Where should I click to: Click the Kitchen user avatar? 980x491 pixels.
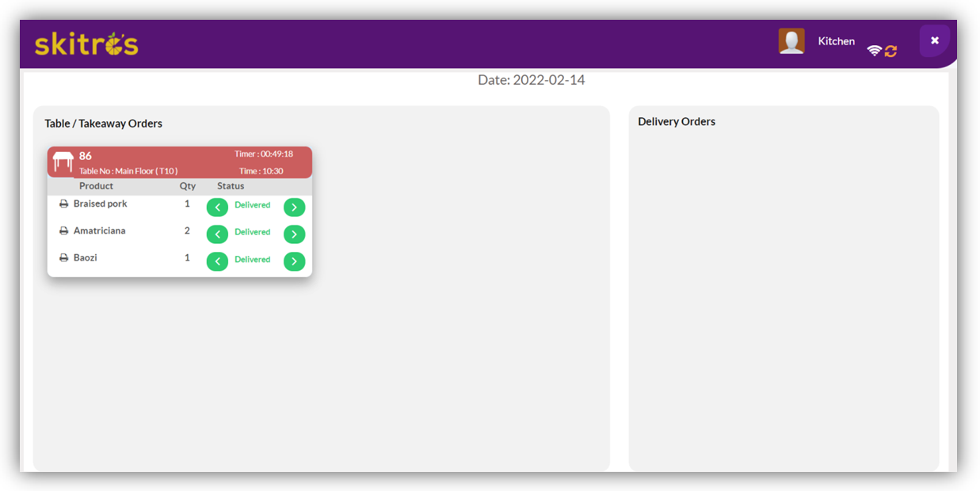(x=791, y=41)
